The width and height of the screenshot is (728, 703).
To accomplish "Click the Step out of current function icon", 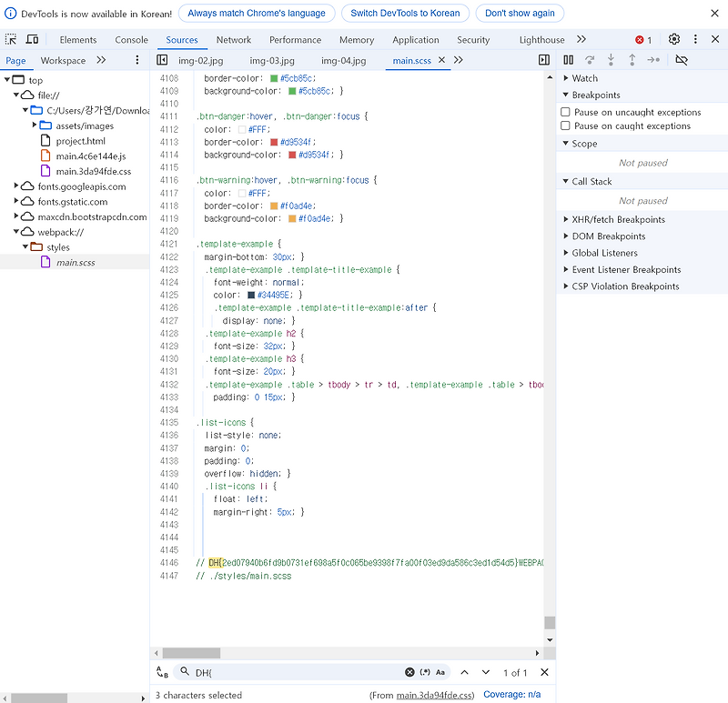I will point(633,59).
